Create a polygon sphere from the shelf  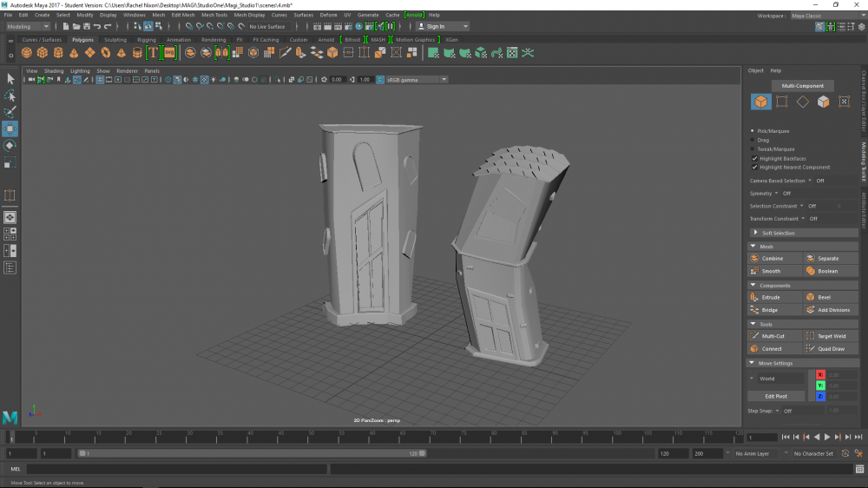[x=27, y=53]
